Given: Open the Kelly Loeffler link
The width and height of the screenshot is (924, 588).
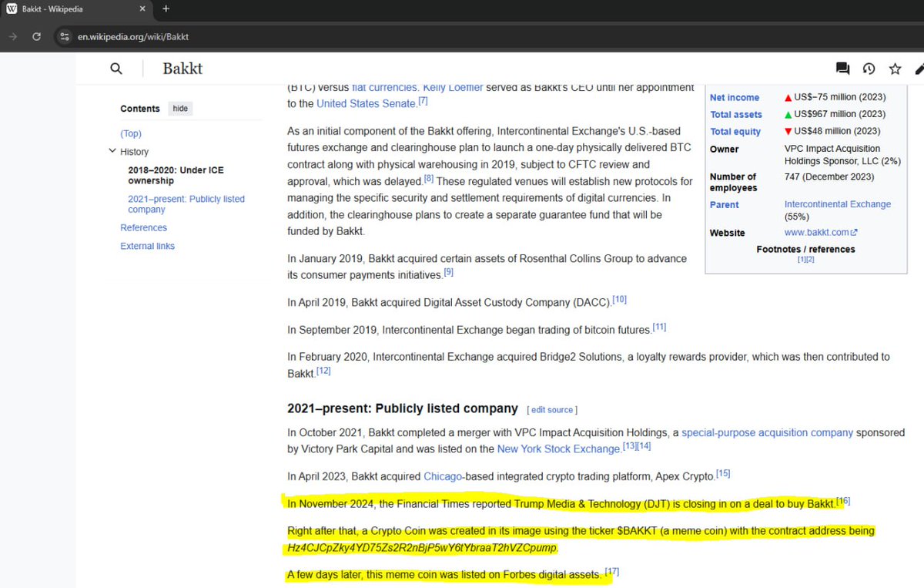Looking at the screenshot, I should click(454, 87).
